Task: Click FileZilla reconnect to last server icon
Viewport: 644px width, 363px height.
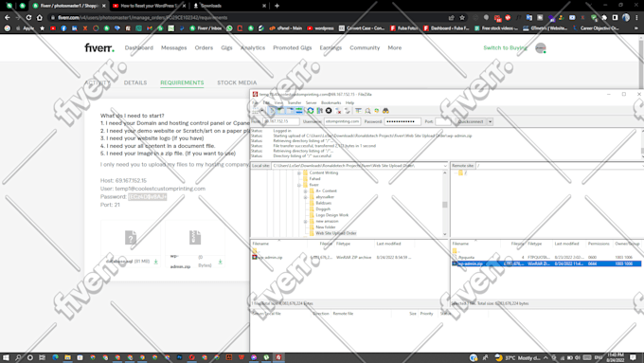Action: point(348,111)
